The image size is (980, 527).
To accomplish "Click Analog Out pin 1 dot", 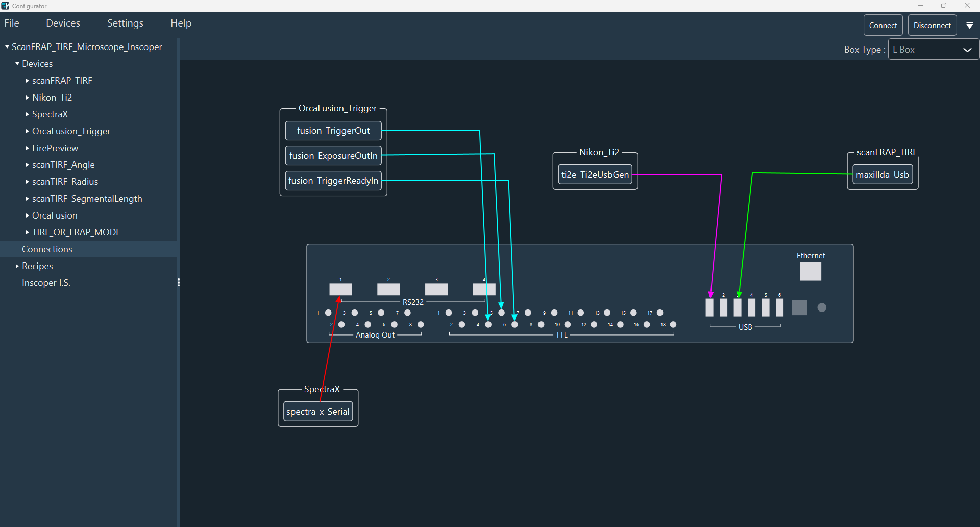I will pyautogui.click(x=329, y=313).
